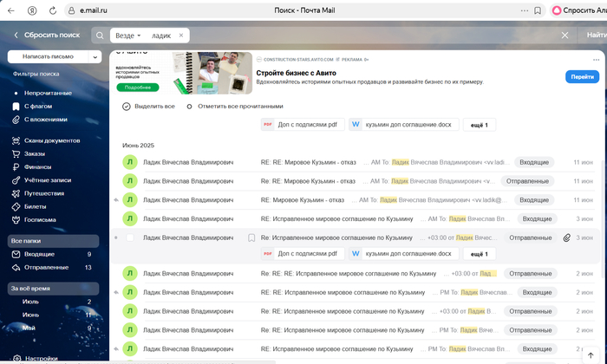
Task: Click the scroll-to-top arrow button
Action: (591, 355)
